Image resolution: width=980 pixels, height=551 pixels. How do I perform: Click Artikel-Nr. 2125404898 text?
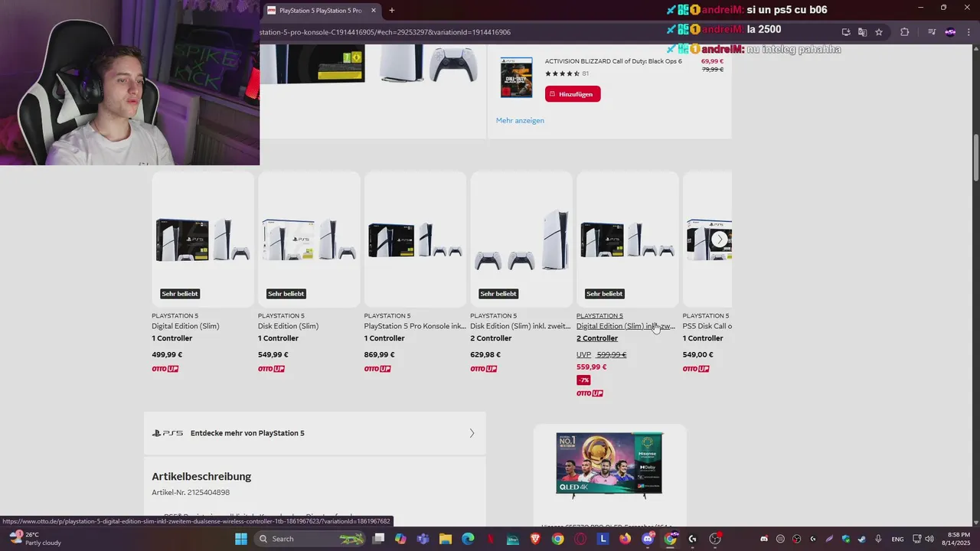(191, 493)
